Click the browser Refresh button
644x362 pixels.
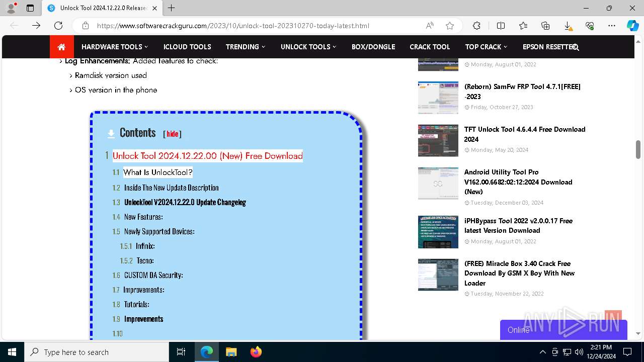(58, 26)
